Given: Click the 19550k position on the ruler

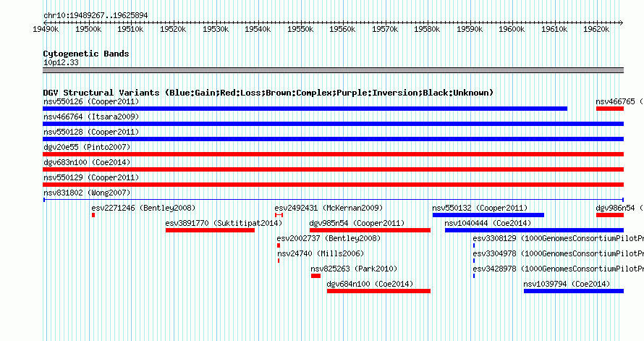Looking at the screenshot, I should click(300, 29).
